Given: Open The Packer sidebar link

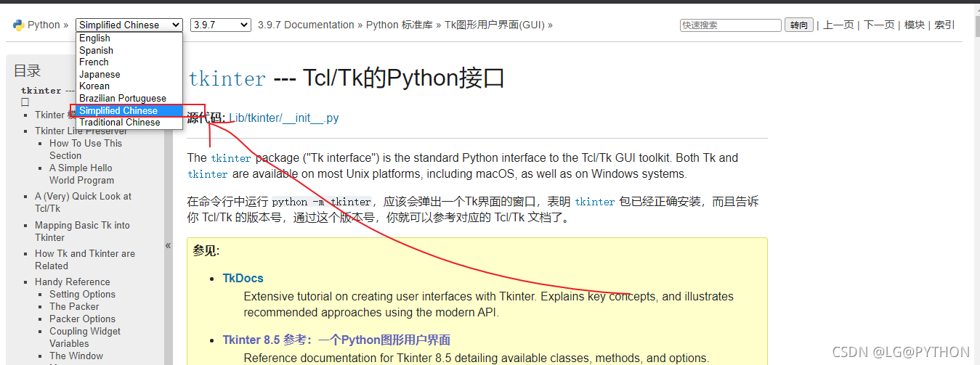Looking at the screenshot, I should tap(74, 306).
